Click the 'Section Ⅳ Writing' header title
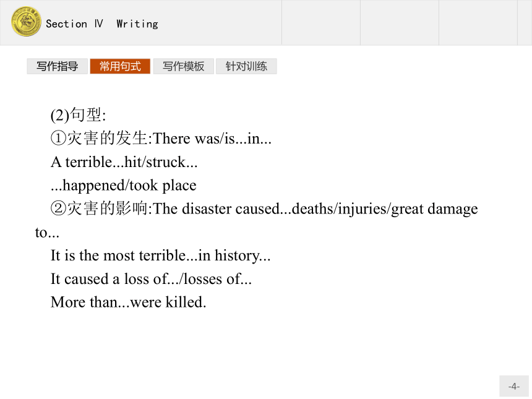532x399 pixels. [x=102, y=24]
